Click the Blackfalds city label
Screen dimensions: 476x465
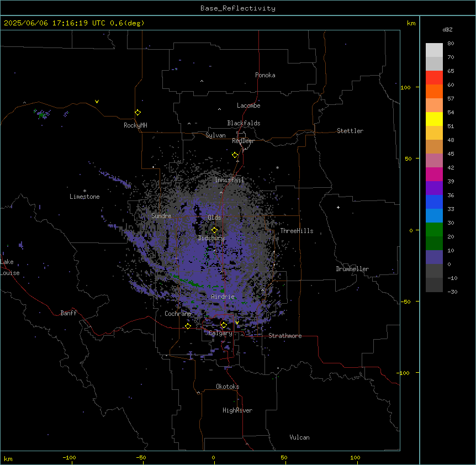pos(244,123)
